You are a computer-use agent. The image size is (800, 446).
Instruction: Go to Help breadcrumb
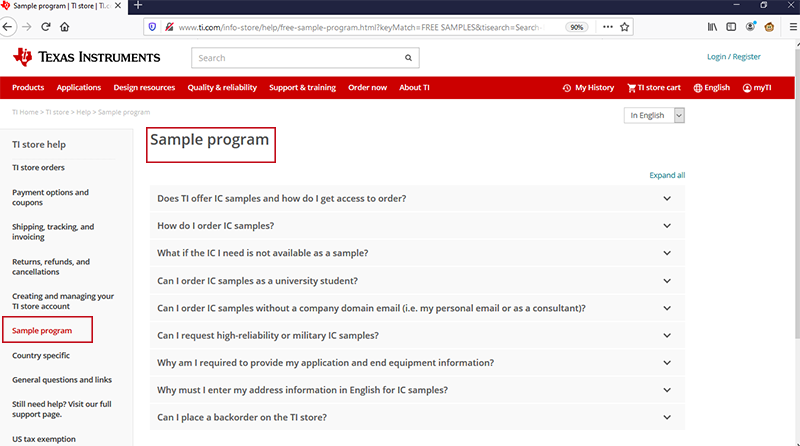(83, 112)
